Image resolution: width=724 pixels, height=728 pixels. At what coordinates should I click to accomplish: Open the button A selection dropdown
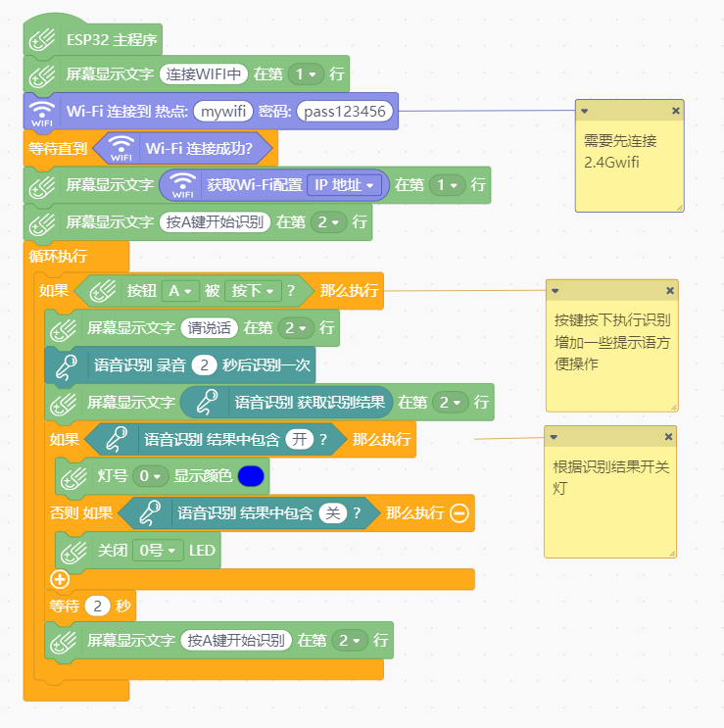point(180,291)
